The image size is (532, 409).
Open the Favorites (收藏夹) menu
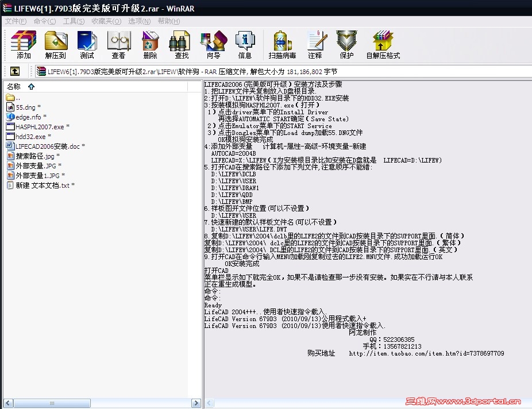106,21
